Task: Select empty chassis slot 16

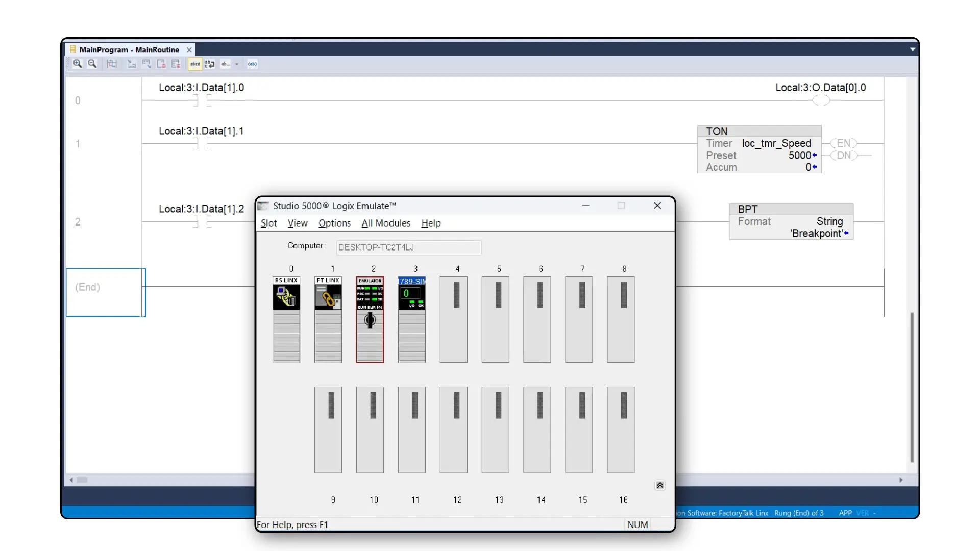Action: click(621, 430)
